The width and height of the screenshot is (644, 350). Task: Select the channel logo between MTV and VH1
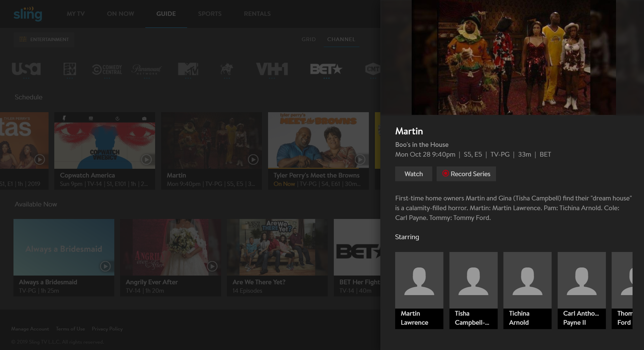coord(227,69)
